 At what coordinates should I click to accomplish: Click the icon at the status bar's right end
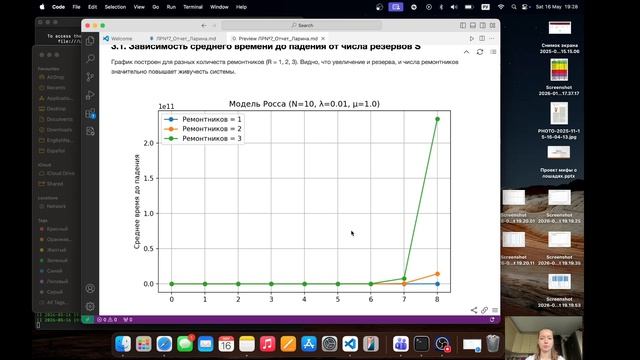[492, 320]
